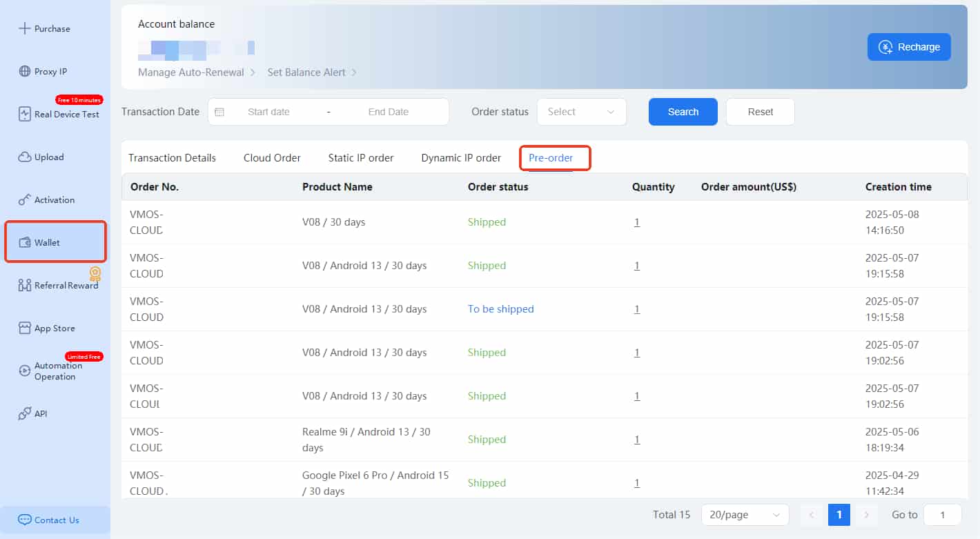Click the Wallet icon in sidebar
Screen dimensions: 980x539
25,242
